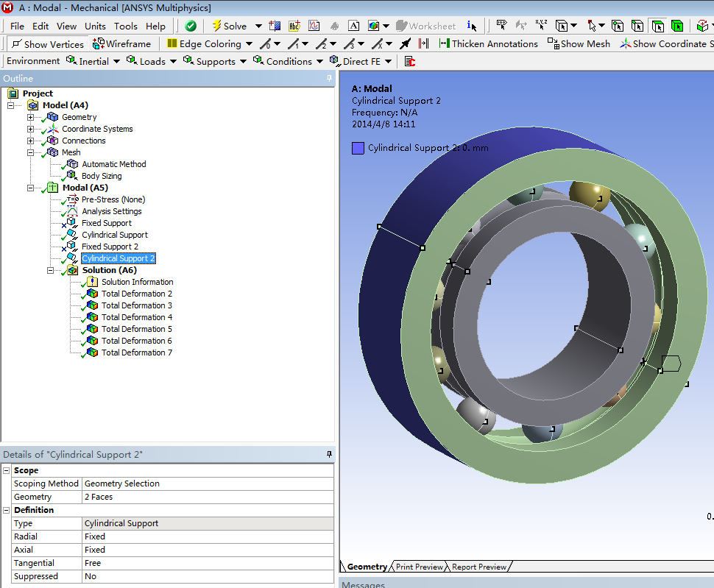The image size is (714, 588).
Task: Toggle Show Vertices display
Action: click(47, 44)
